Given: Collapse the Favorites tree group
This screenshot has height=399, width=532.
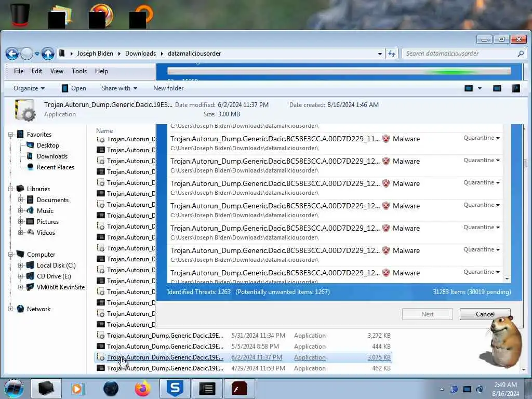Looking at the screenshot, I should tap(10, 135).
